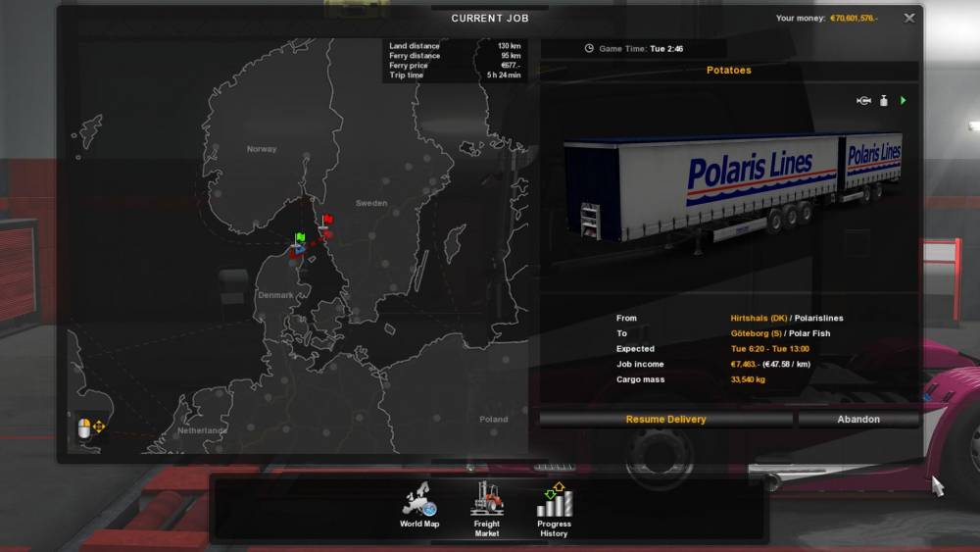The height and width of the screenshot is (552, 980).
Task: Click the cargo weight icon
Action: tap(883, 101)
